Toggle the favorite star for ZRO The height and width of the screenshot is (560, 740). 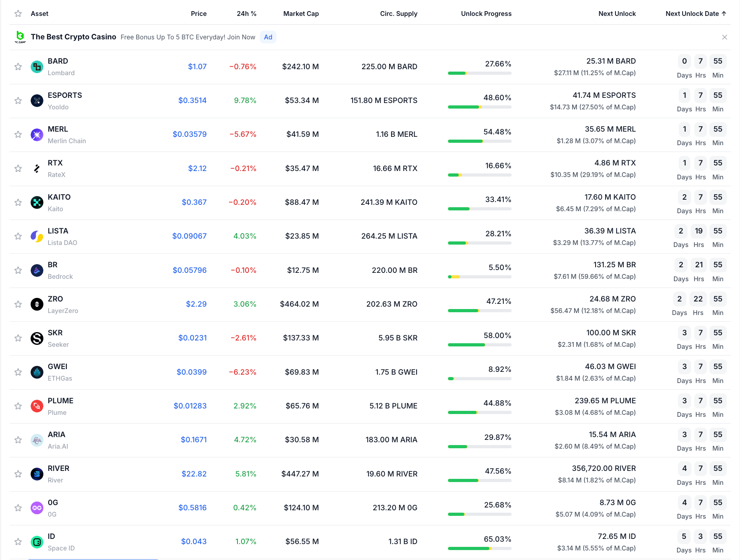click(x=18, y=304)
